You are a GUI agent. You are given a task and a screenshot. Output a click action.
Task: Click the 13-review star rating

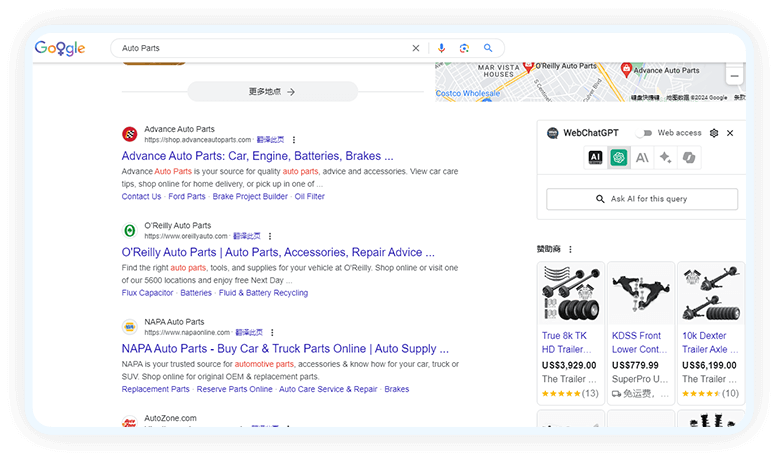(x=570, y=394)
